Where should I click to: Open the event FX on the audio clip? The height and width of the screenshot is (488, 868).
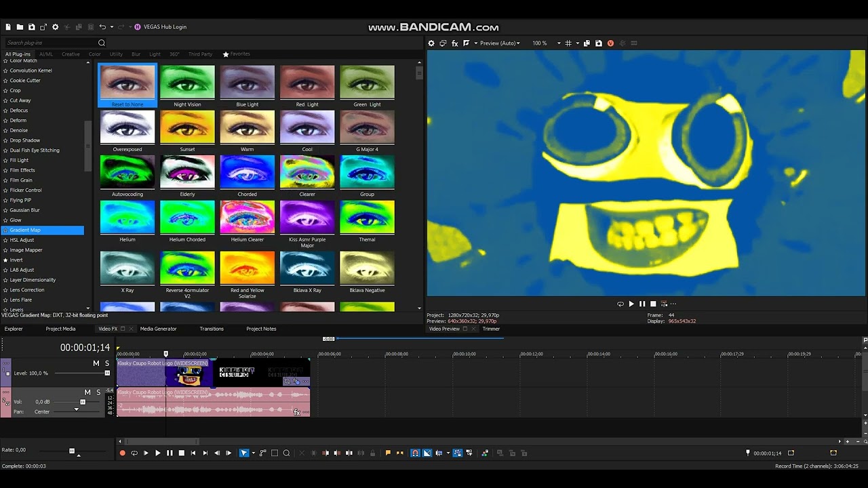click(x=296, y=412)
